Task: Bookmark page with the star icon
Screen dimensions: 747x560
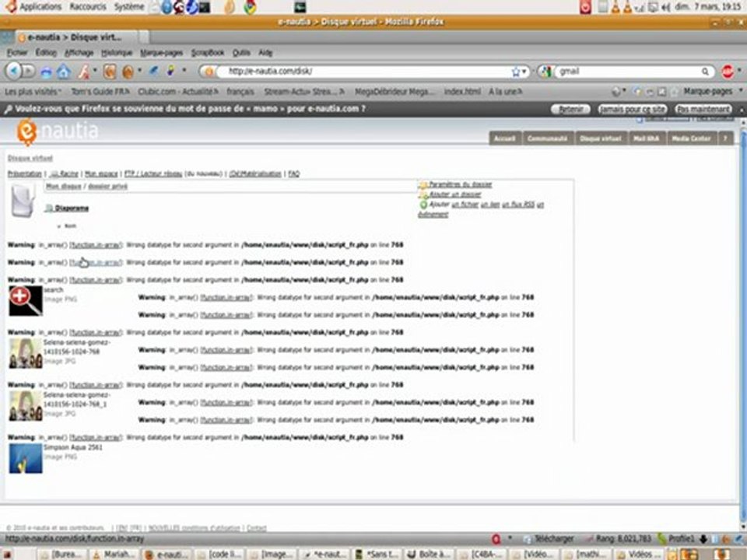Action: [515, 72]
